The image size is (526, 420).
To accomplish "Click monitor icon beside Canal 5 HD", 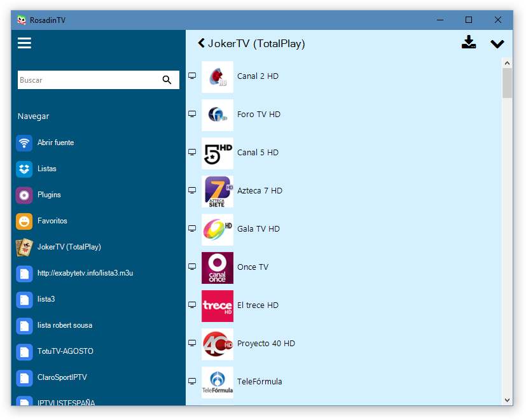I will coord(192,153).
